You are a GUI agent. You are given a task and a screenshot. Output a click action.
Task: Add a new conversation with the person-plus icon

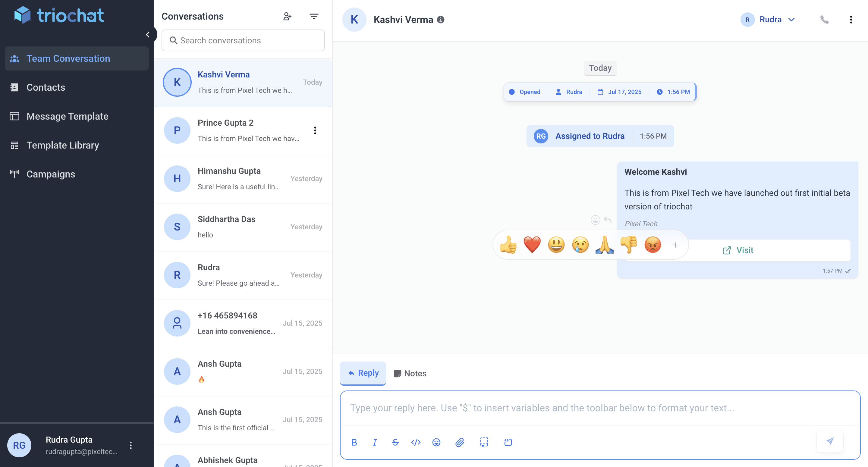click(288, 16)
